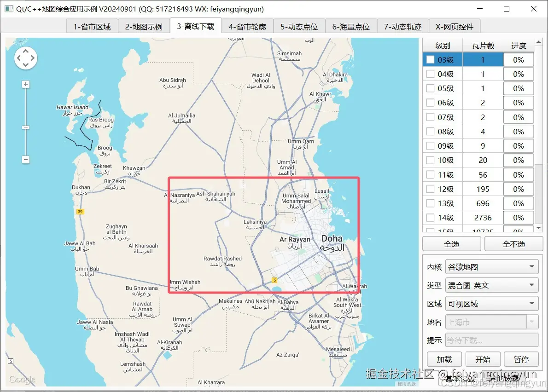Screen dimensions: 548x392
Task: Go to the 6-海量点位 tab
Action: tap(351, 27)
